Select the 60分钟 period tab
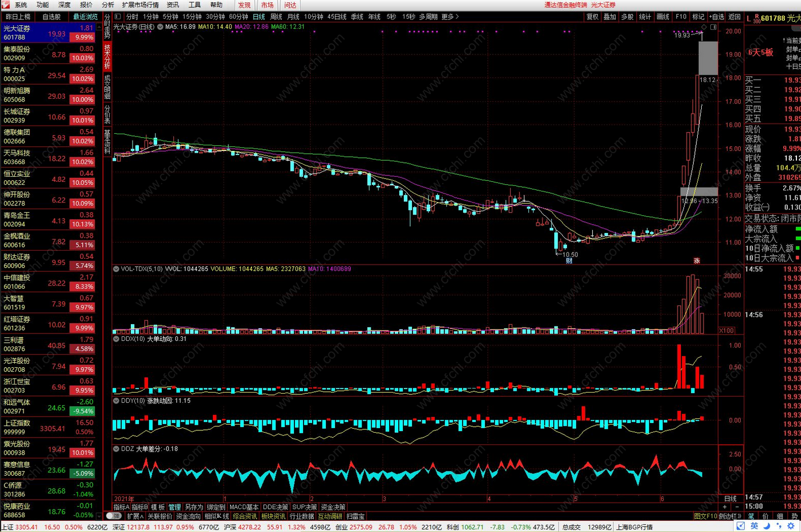801x532 pixels. 238,17
